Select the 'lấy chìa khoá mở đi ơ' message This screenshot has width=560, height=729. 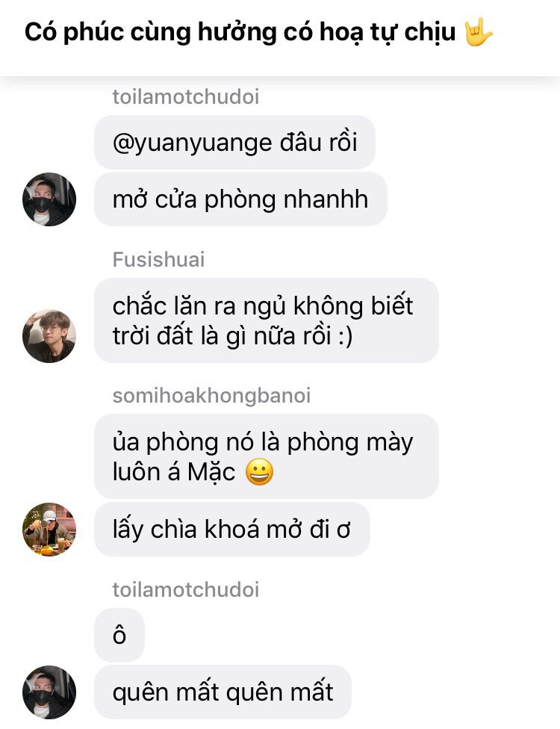click(x=232, y=529)
